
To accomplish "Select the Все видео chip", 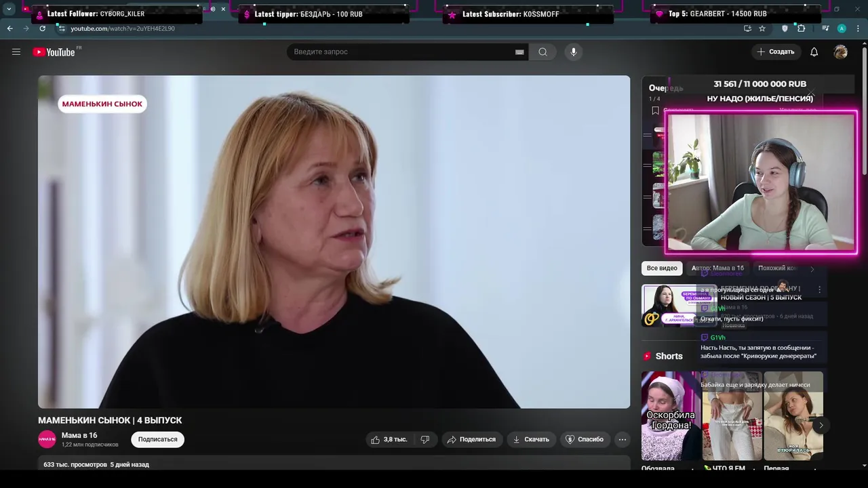I will click(662, 268).
